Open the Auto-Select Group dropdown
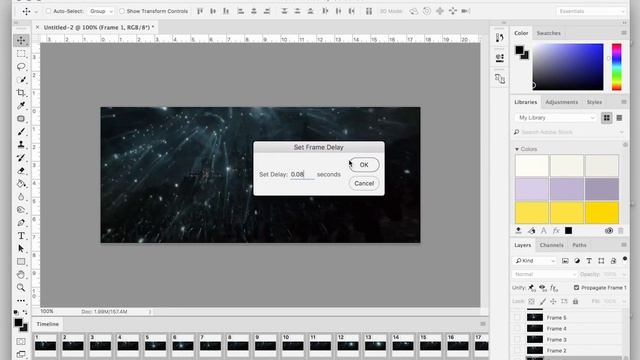Screen dimensions: 640x360 tap(101, 11)
